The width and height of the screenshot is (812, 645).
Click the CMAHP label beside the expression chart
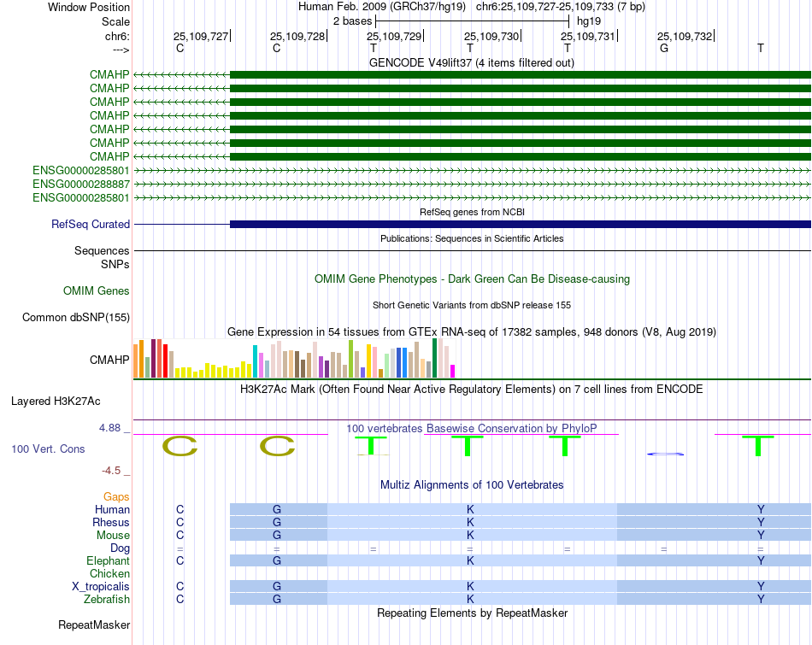[109, 360]
